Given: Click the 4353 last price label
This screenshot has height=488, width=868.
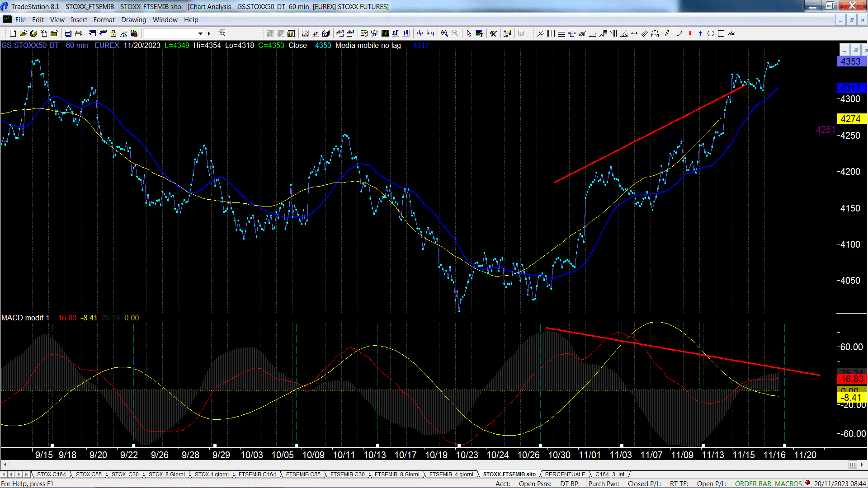Looking at the screenshot, I should (x=851, y=61).
